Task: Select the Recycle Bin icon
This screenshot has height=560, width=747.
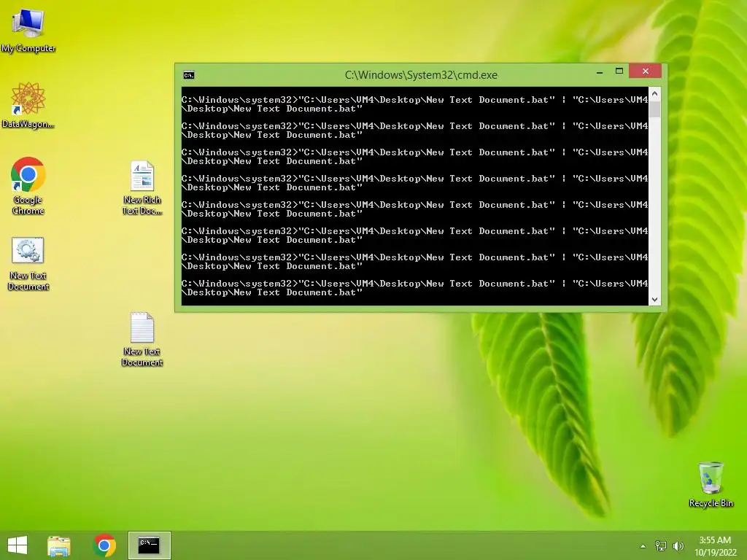Action: (711, 484)
